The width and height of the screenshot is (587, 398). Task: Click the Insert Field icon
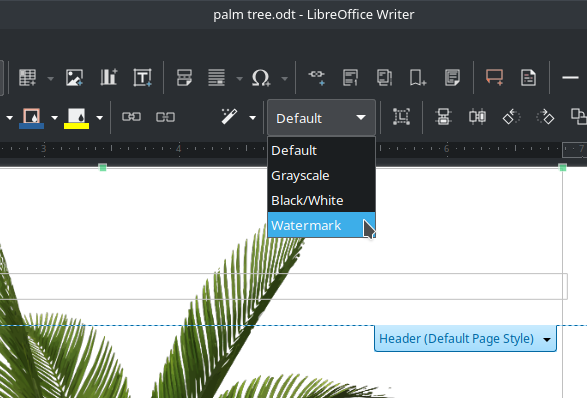pyautogui.click(x=216, y=78)
